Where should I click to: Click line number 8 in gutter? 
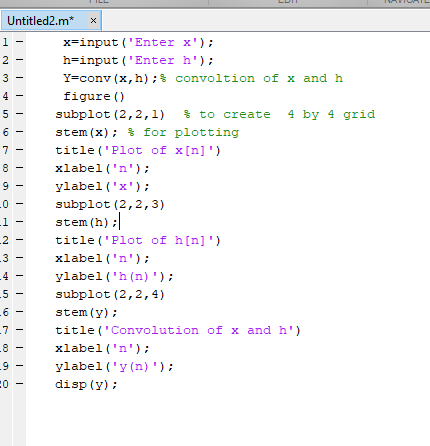pos(5,168)
